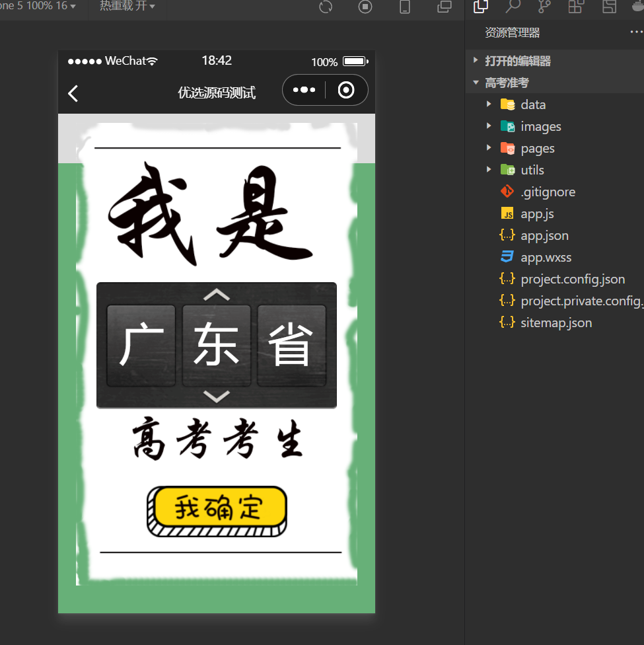This screenshot has width=644, height=645.
Task: Click the pages folder icon
Action: click(507, 148)
